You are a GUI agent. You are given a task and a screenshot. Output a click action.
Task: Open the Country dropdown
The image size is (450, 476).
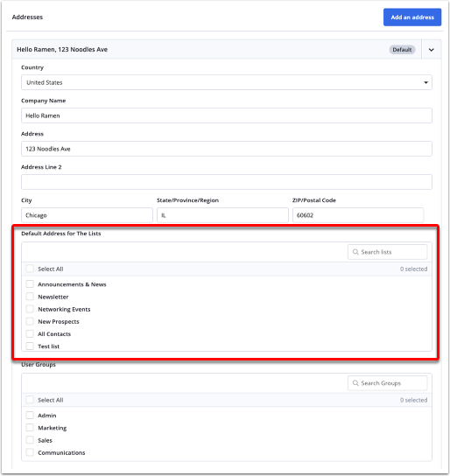pos(227,82)
